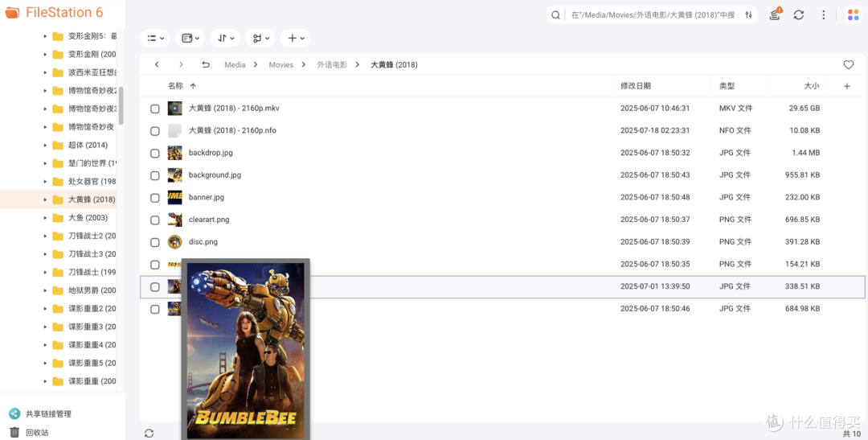Click the go-up-one-level return arrow
The width and height of the screenshot is (868, 440).
coord(206,65)
